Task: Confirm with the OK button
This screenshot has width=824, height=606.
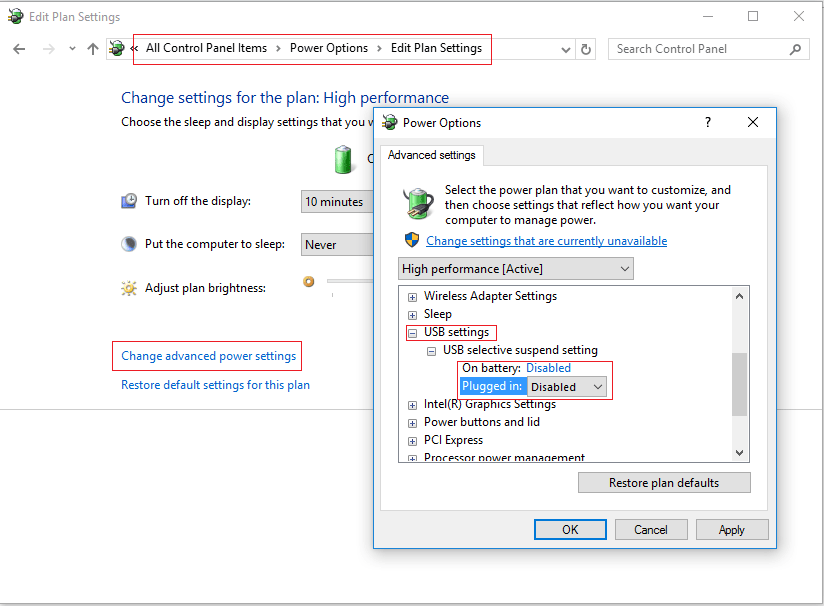Action: [x=570, y=529]
